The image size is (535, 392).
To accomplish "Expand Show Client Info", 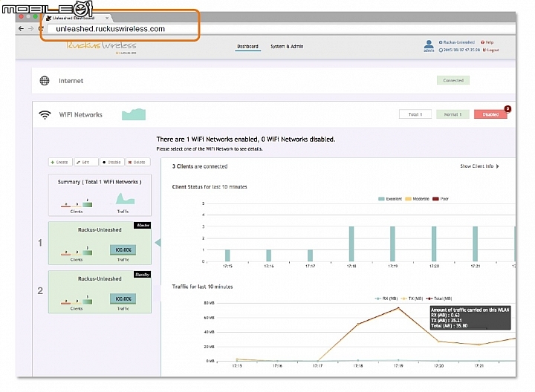I will tap(479, 166).
